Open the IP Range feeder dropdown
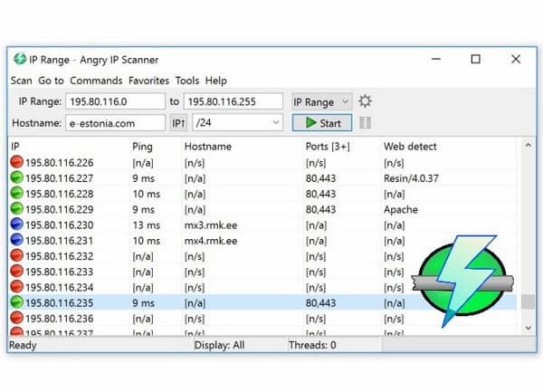This screenshot has height=392, width=543. click(321, 101)
